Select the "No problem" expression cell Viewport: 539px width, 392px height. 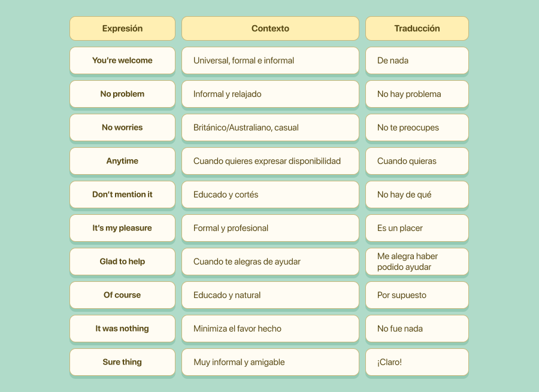click(x=122, y=94)
